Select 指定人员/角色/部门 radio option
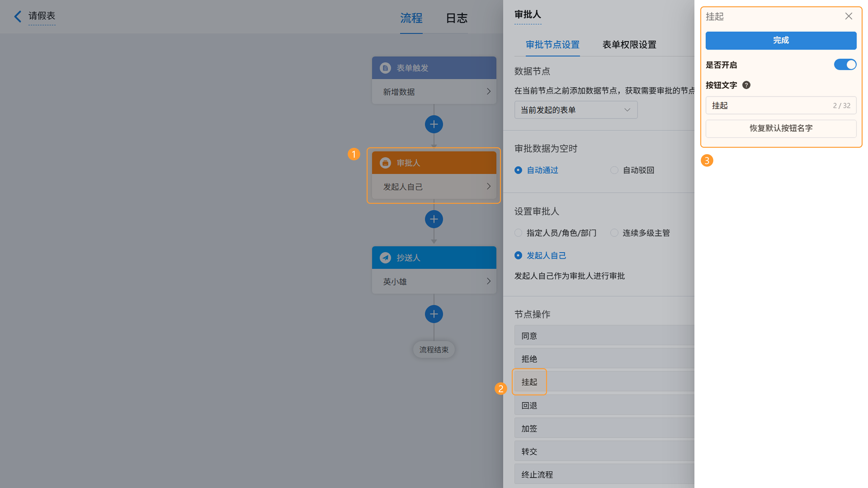Viewport: 868px width, 488px height. (518, 233)
